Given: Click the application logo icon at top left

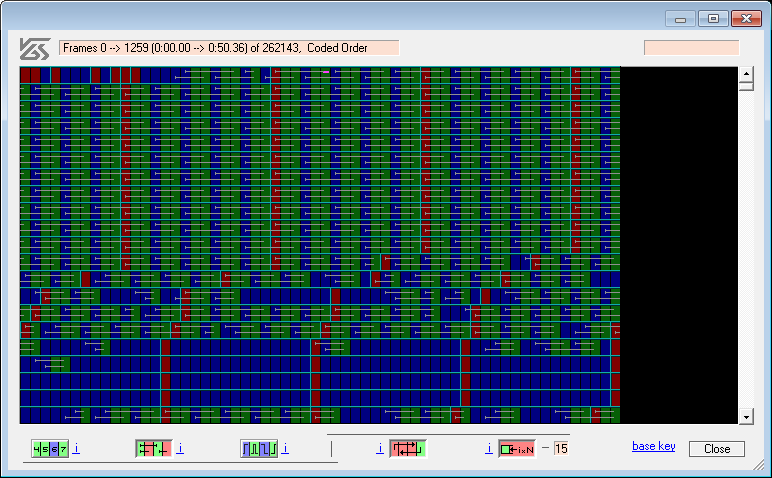Looking at the screenshot, I should (x=34, y=48).
